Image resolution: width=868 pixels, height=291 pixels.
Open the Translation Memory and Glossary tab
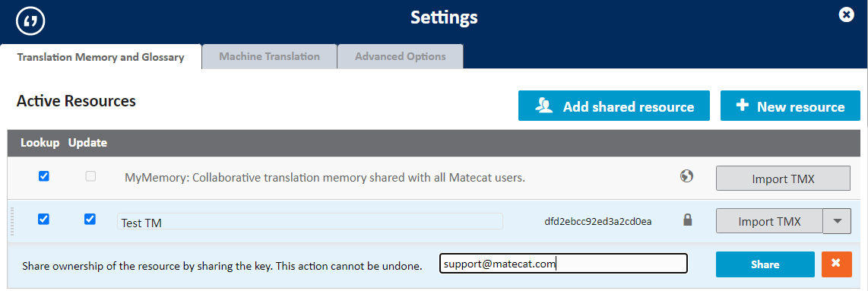pyautogui.click(x=101, y=57)
